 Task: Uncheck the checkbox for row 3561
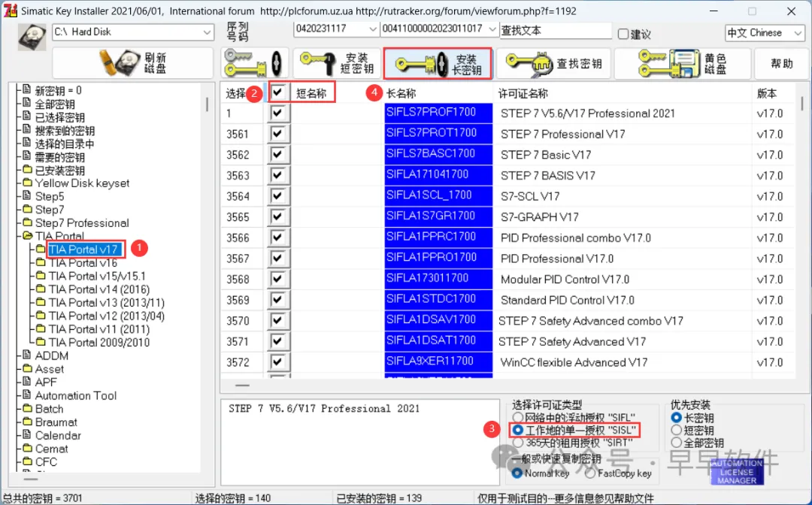(x=278, y=134)
